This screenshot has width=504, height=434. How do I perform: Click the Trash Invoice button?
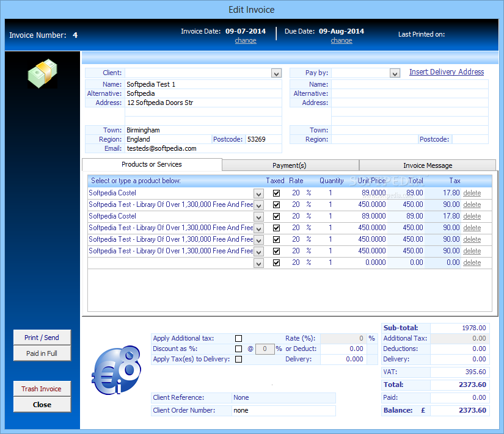pos(42,389)
